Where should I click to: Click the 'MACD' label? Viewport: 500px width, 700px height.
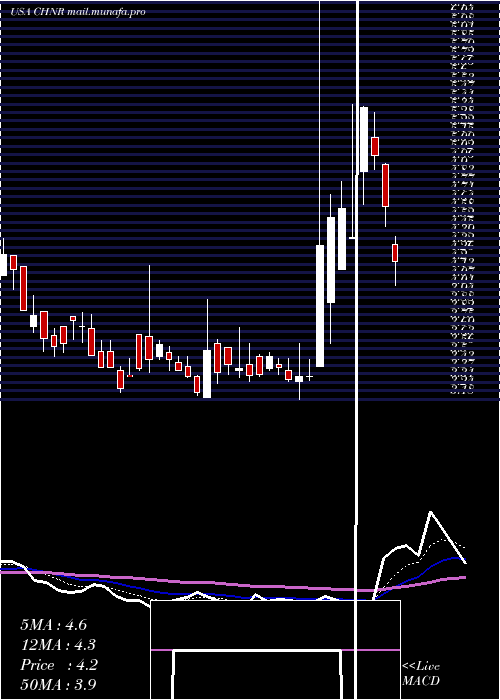pyautogui.click(x=421, y=681)
